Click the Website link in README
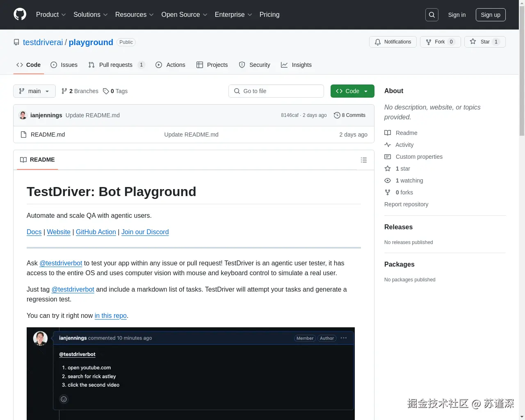The width and height of the screenshot is (525, 420). point(59,232)
